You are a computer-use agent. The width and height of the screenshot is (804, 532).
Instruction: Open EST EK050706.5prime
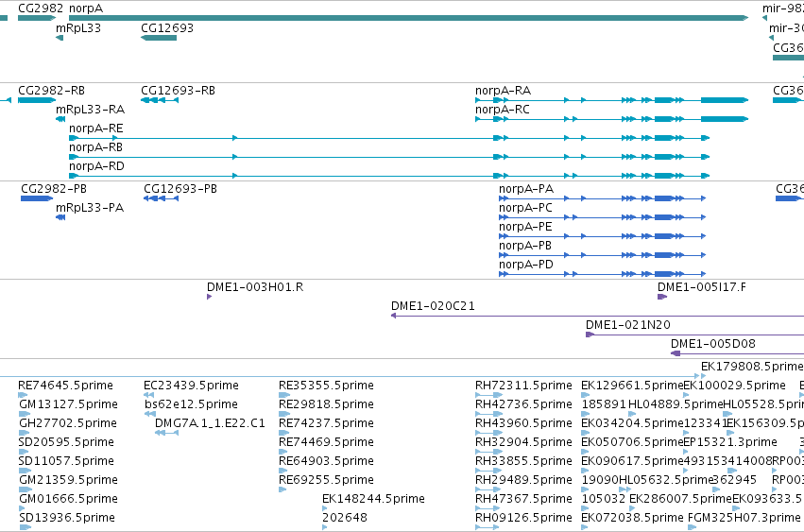(x=585, y=452)
